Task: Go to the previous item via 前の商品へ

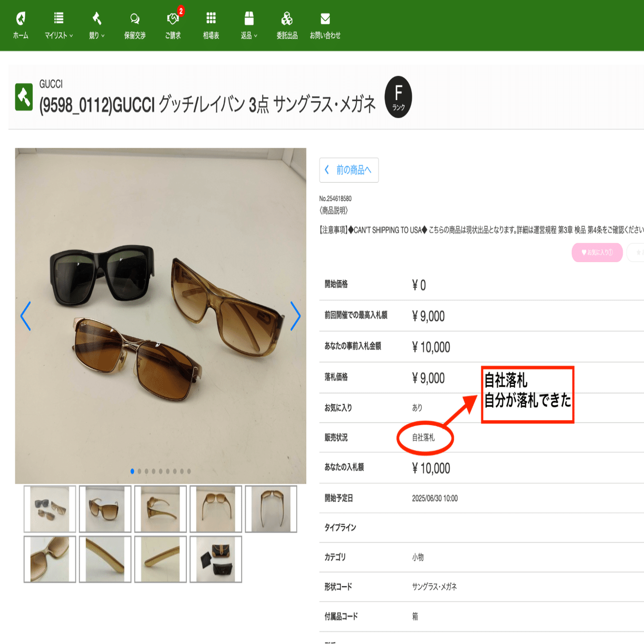Action: tap(349, 170)
